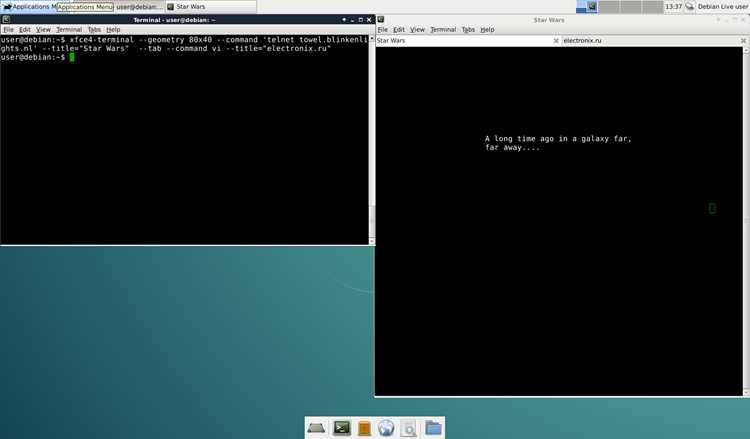This screenshot has width=750, height=439.
Task: Select the fourth workspace in the workspace switcher
Action: (652, 7)
